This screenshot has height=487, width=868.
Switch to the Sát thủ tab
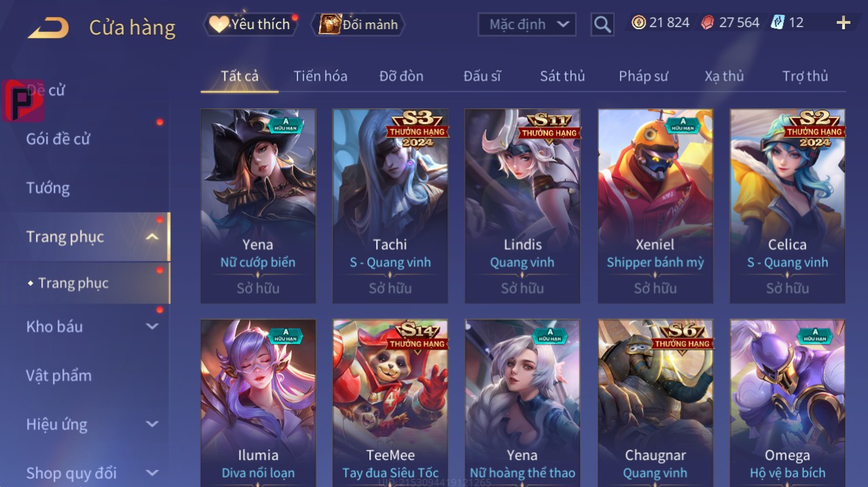click(562, 76)
